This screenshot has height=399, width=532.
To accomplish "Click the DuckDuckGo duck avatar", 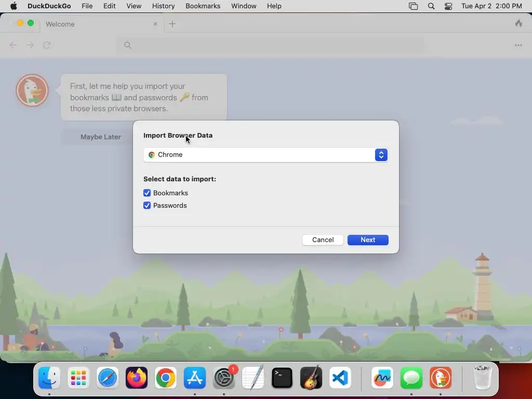I will 32,90.
